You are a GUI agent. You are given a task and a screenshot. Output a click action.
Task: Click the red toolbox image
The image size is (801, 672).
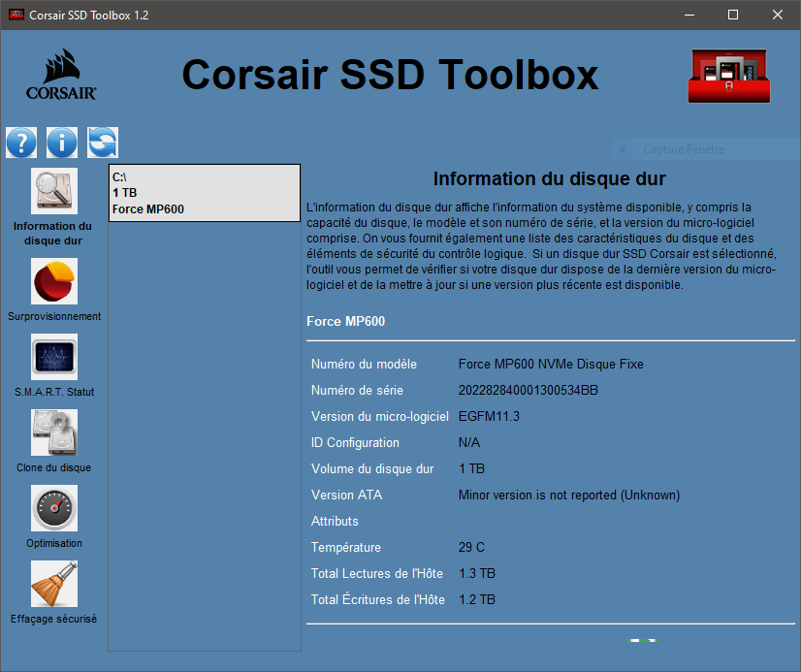click(729, 76)
